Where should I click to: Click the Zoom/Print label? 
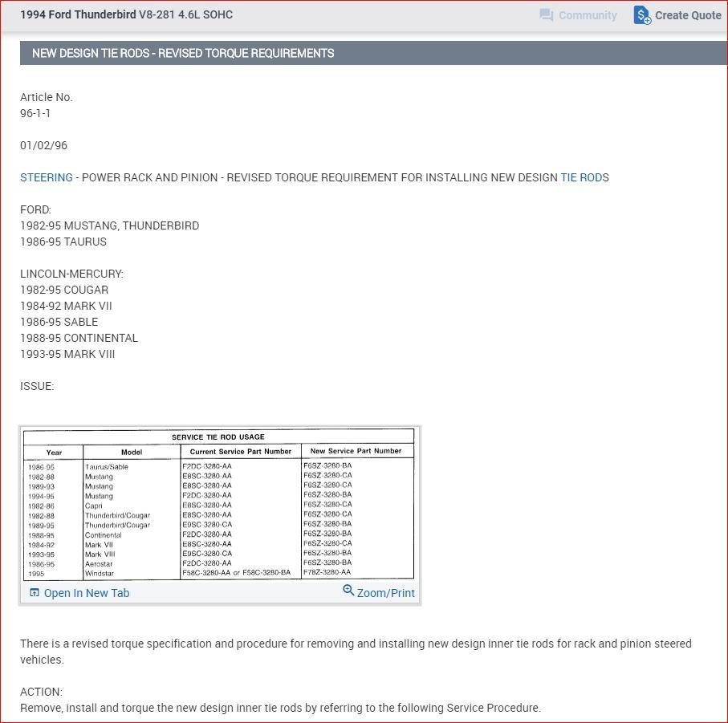(385, 592)
